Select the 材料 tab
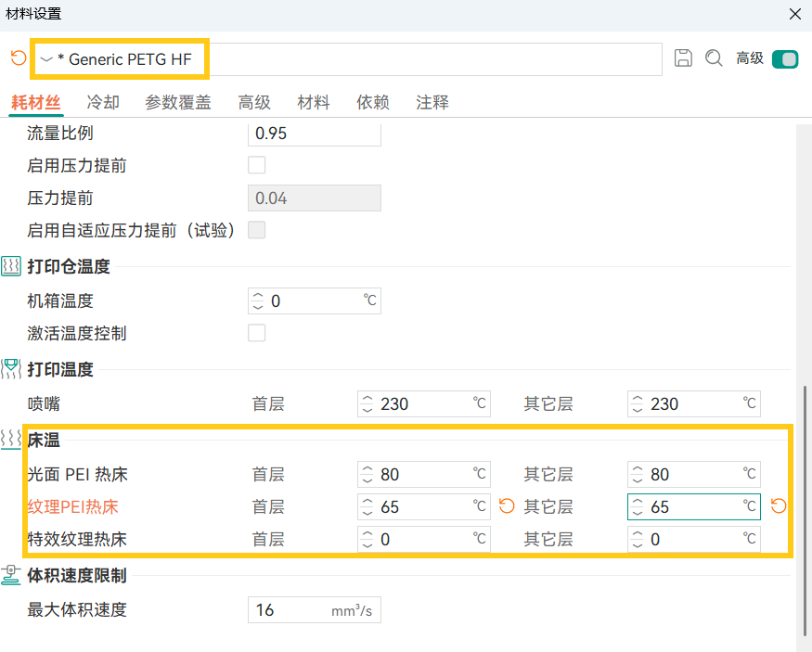Screen dimensions: 812x652 [x=314, y=102]
